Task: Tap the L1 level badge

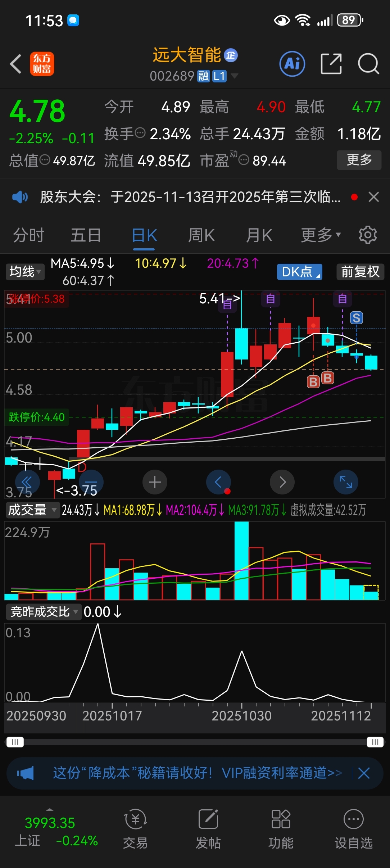Action: (219, 76)
